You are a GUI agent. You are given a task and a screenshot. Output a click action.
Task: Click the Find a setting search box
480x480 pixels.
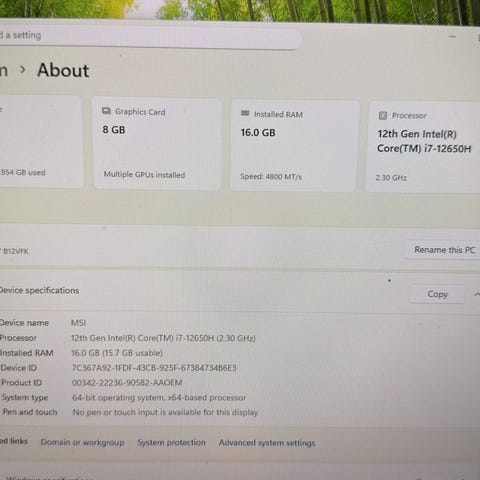point(148,36)
